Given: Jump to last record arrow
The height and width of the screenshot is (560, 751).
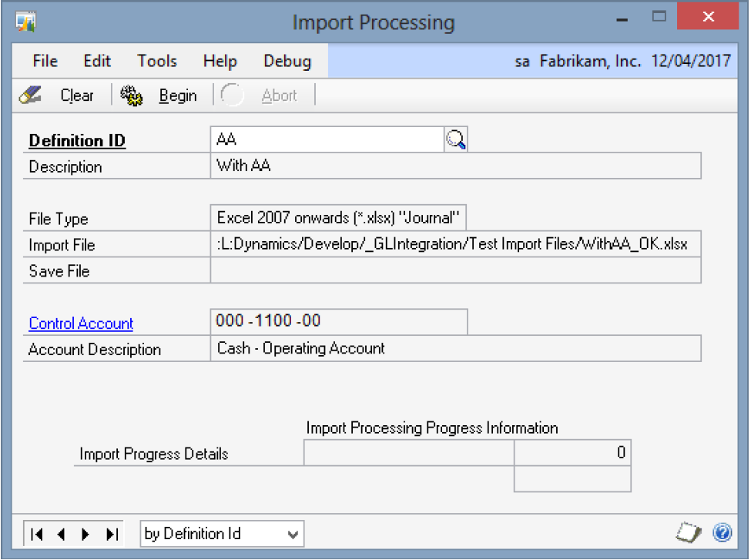Looking at the screenshot, I should click(111, 534).
